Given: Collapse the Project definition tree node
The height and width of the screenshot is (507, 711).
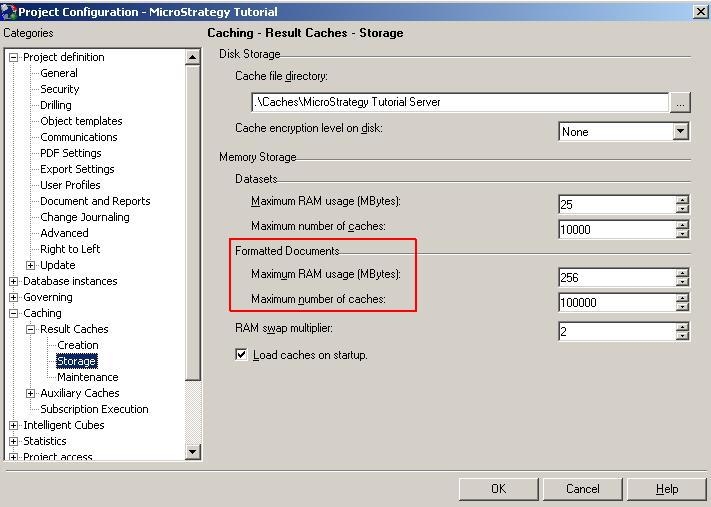Looking at the screenshot, I should (14, 57).
